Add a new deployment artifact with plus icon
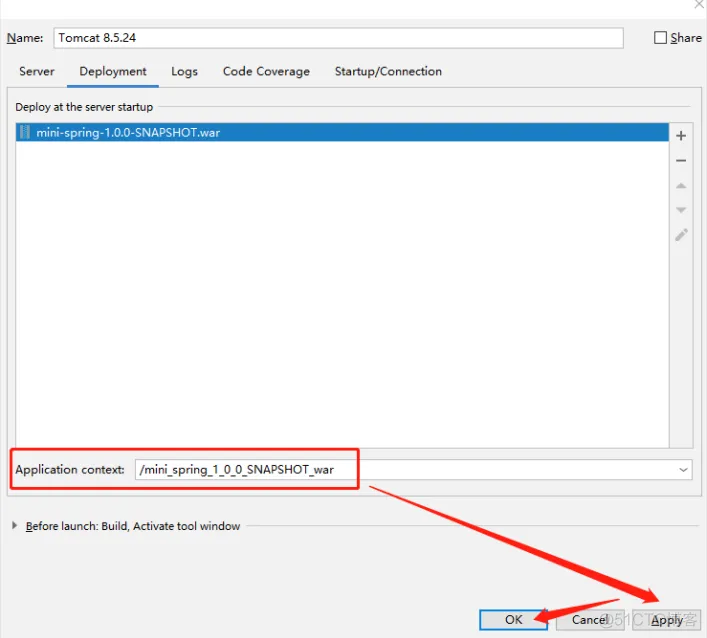Viewport: 707px width, 638px height. [x=681, y=136]
